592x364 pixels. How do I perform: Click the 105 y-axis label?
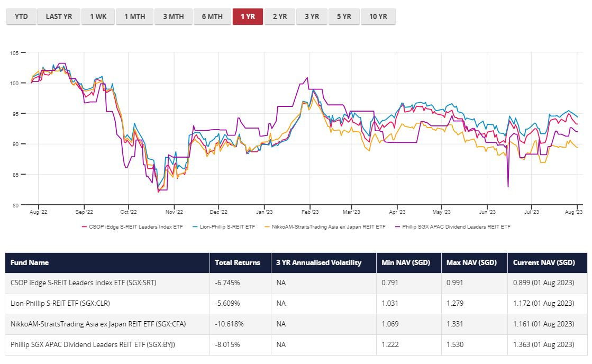[x=14, y=53]
